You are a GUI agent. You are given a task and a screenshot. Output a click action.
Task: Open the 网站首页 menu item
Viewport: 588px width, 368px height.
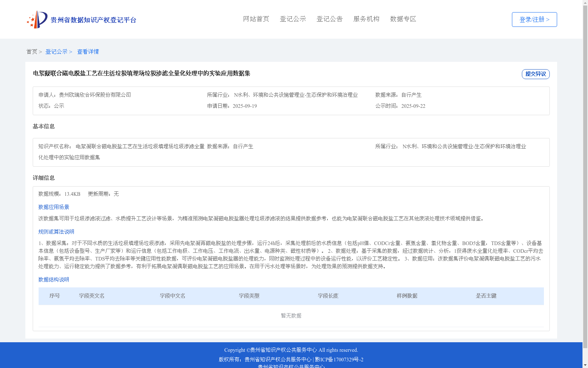256,19
